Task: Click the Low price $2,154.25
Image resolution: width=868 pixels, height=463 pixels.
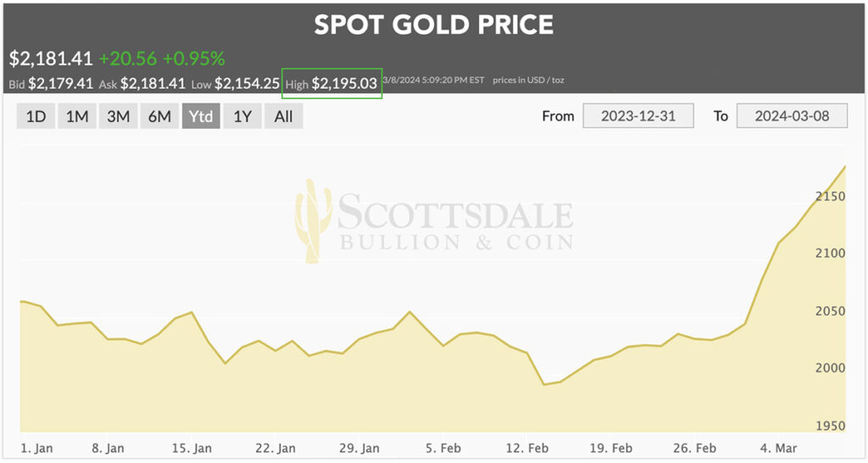Action: pos(247,83)
